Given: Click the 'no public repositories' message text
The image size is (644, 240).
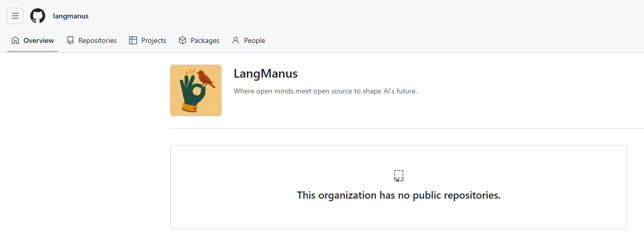Looking at the screenshot, I should 399,195.
